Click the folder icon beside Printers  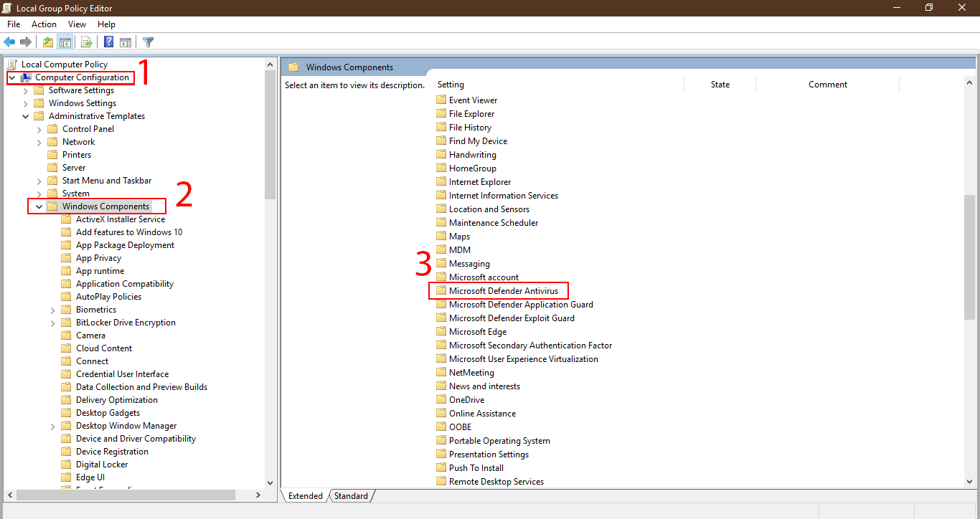coord(52,155)
